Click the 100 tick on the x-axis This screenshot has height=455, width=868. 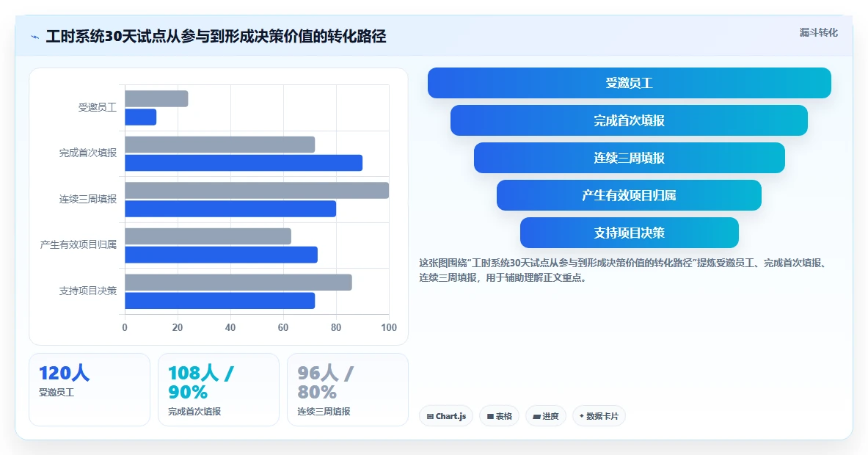pyautogui.click(x=389, y=328)
